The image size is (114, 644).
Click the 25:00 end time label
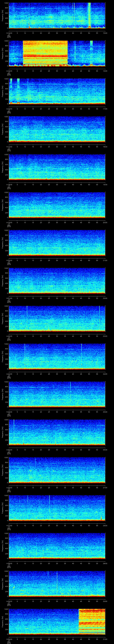tap(105, 412)
